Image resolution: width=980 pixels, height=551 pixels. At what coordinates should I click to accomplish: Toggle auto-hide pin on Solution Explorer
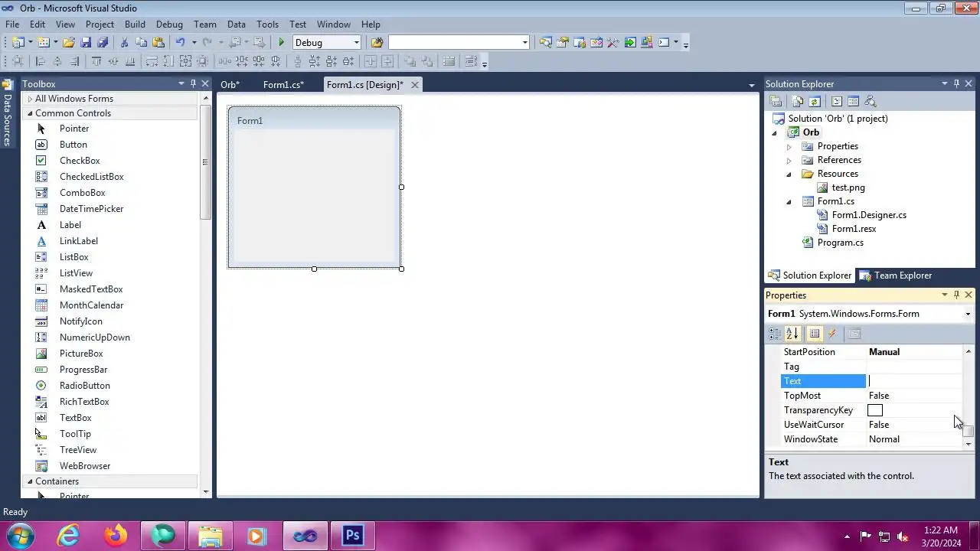coord(956,83)
